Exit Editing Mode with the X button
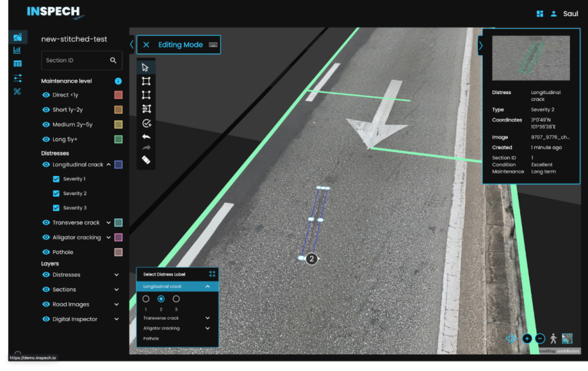This screenshot has width=588, height=371. pos(146,45)
